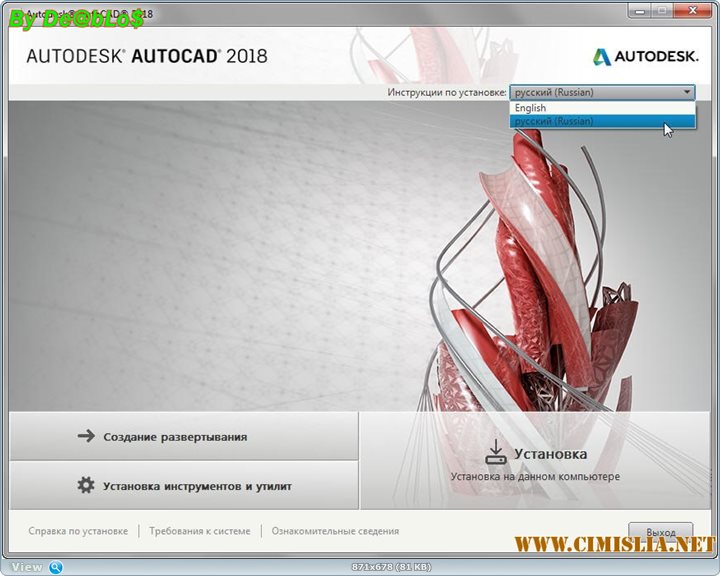This screenshot has height=576, width=720.
Task: Click the magnifier icon next to View
Action: [56, 567]
